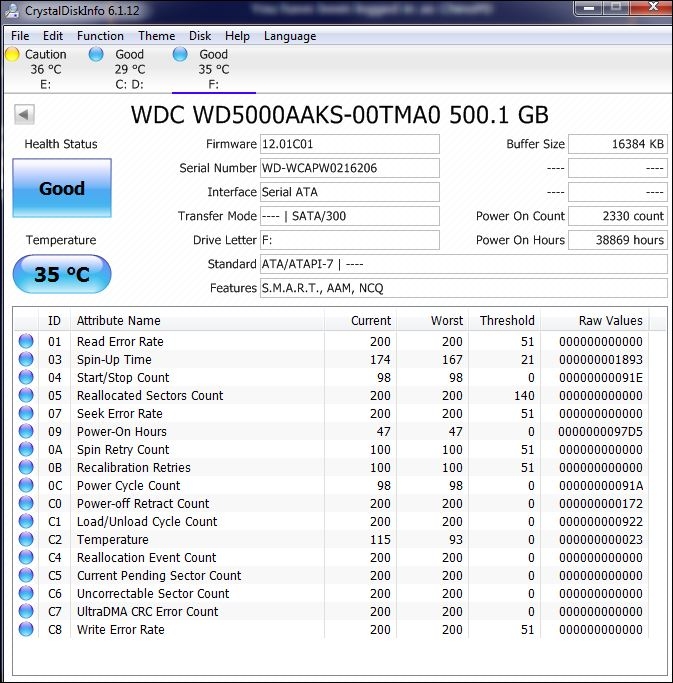Click status orb for Spin-Up Time
This screenshot has height=683, width=673.
pyautogui.click(x=26, y=359)
